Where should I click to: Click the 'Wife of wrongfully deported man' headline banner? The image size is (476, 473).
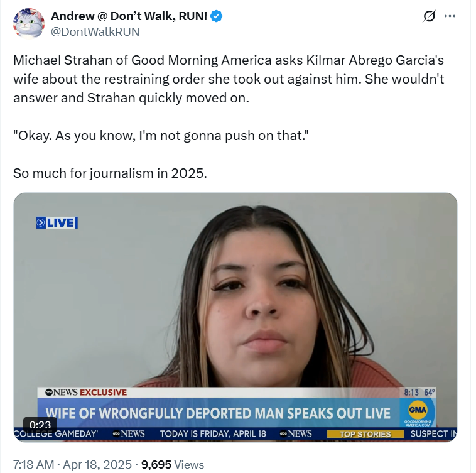218,413
